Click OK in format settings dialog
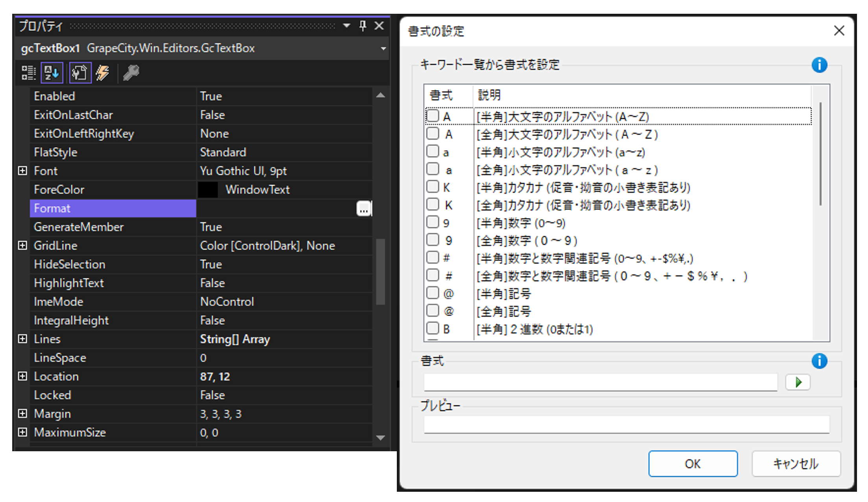 pos(693,464)
